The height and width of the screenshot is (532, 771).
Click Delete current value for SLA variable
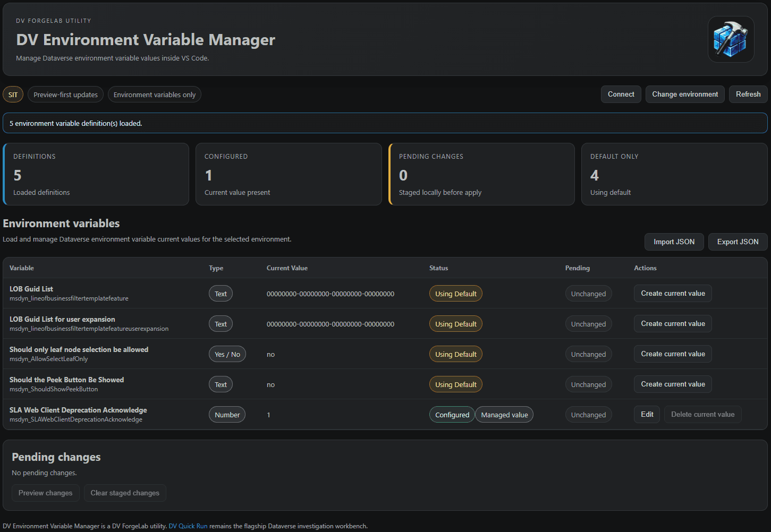pos(702,415)
